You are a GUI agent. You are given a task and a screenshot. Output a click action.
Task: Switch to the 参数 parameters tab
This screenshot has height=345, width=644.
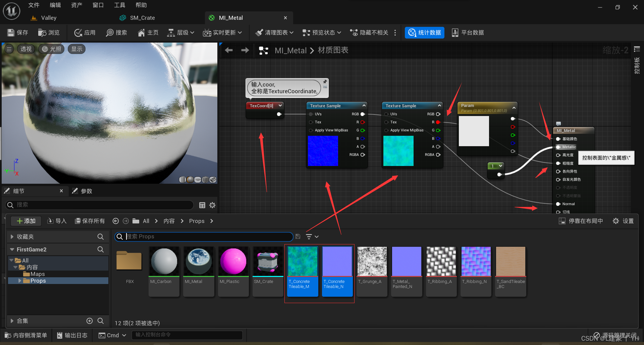coord(82,191)
